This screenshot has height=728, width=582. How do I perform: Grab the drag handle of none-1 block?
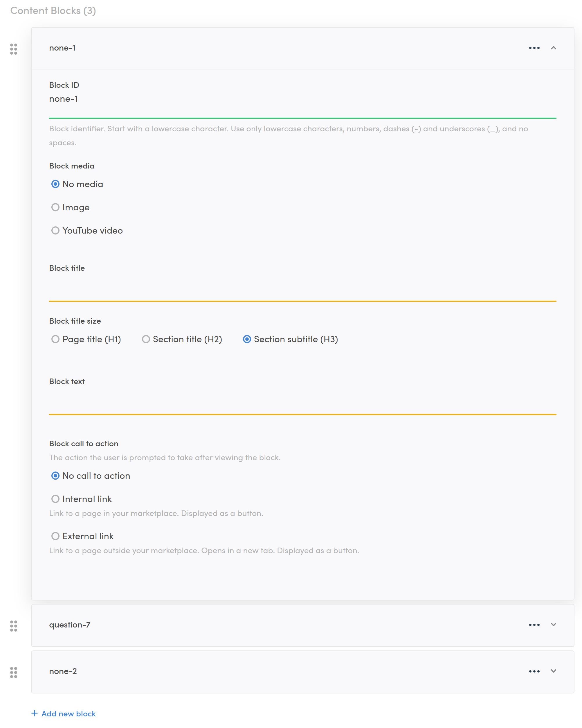click(13, 49)
